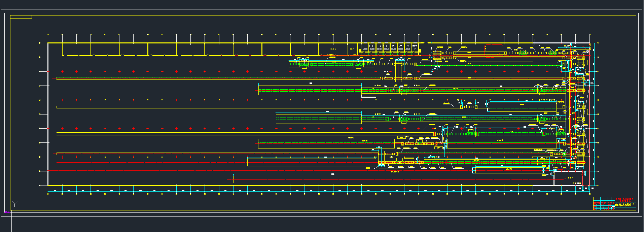Click bottommost row grid bubble on left side
This screenshot has height=232, width=644.
tap(40, 186)
